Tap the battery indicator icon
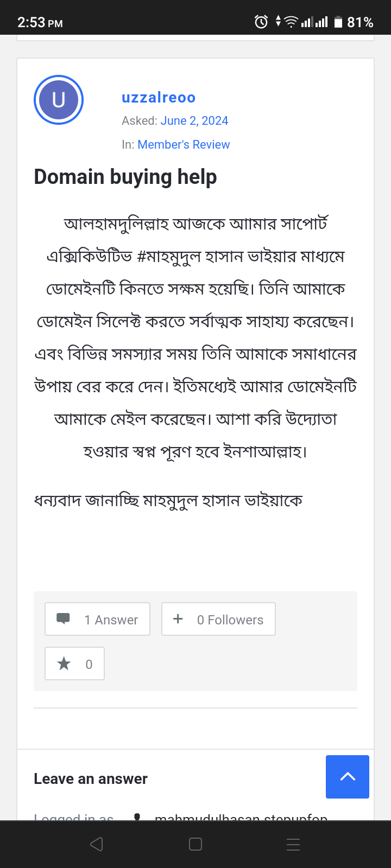The height and width of the screenshot is (868, 391). tap(338, 22)
